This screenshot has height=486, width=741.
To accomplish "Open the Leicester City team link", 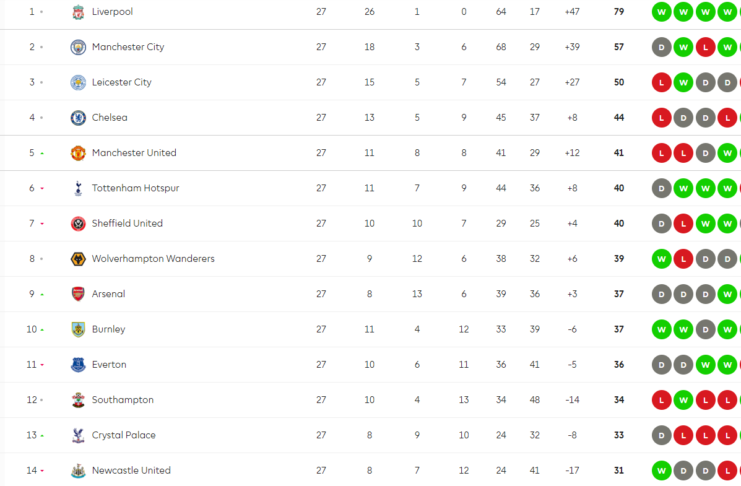I will tap(121, 82).
